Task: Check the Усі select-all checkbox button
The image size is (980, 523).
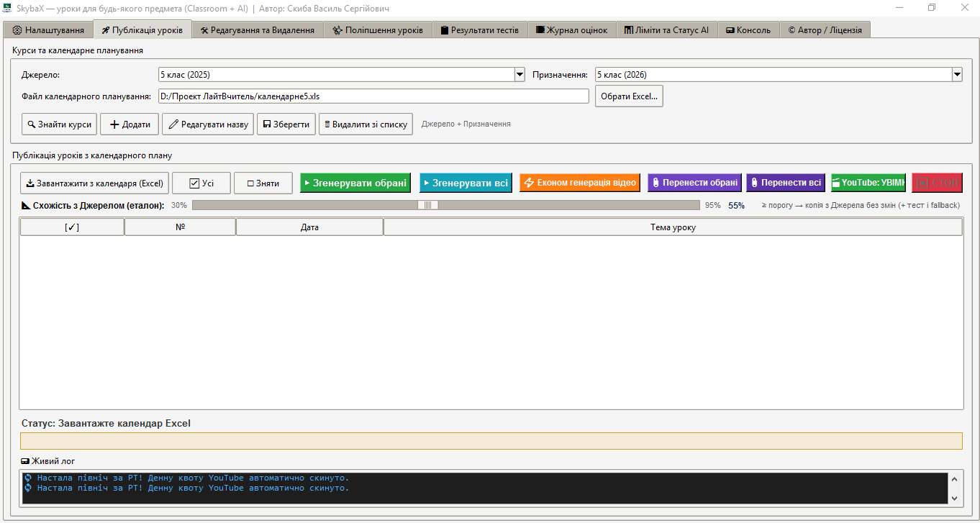Action: pos(201,183)
